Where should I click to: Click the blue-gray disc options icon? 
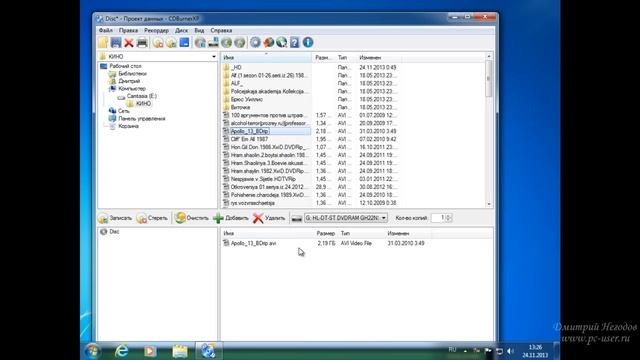(x=255, y=42)
